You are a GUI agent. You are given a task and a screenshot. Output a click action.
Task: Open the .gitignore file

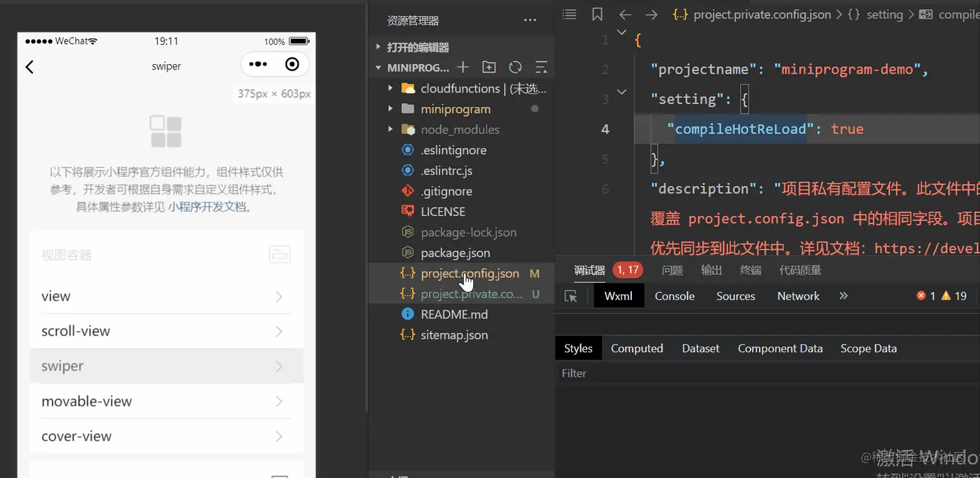[x=461, y=191]
